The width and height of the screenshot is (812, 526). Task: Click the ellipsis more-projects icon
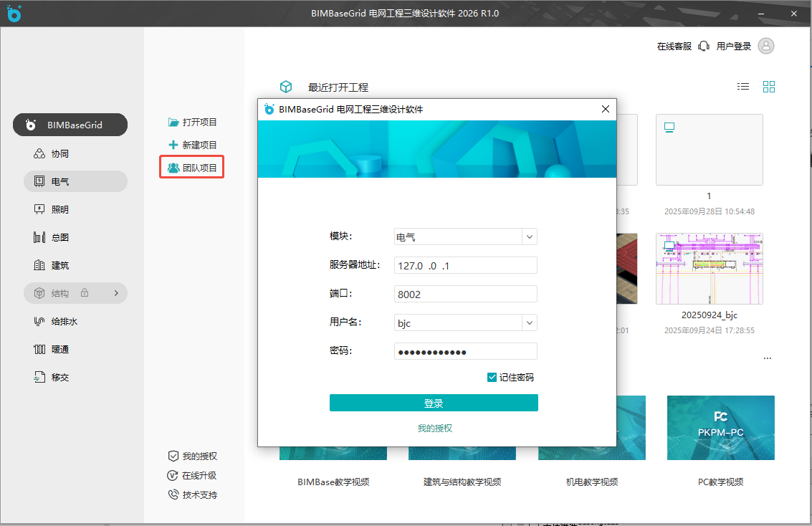point(768,358)
